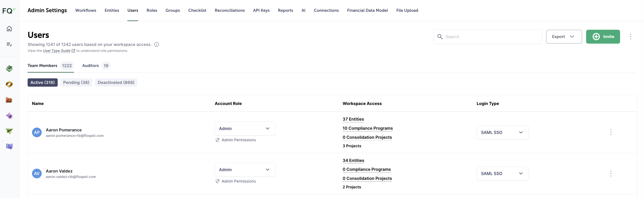
Task: Open Aaron Valdez's 0 Consolidation Projects link
Action: click(367, 178)
